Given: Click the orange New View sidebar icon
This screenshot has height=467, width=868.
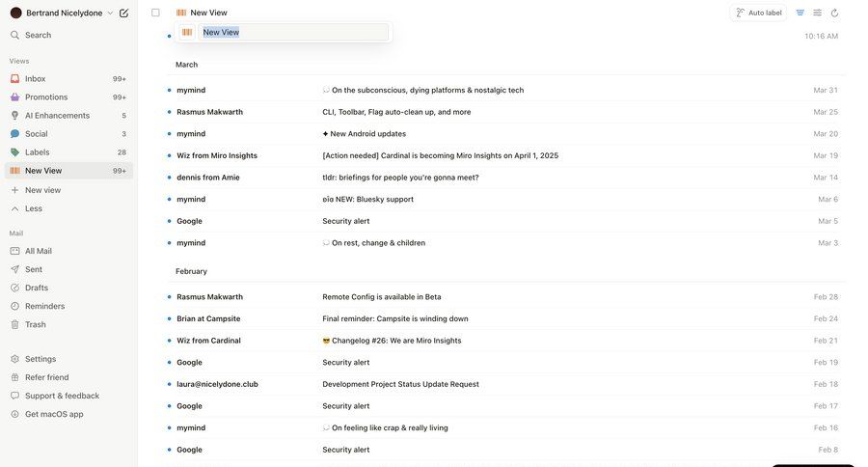Looking at the screenshot, I should 14,171.
